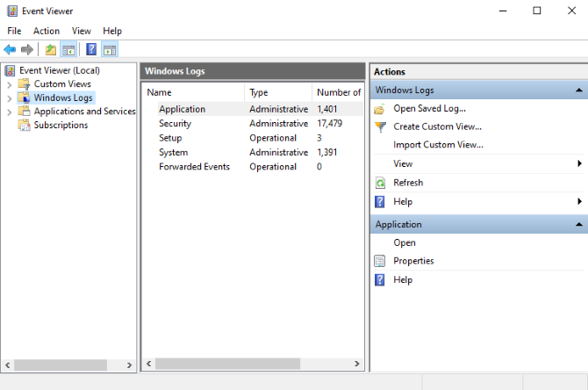
Task: Collapse the Windows Logs actions section
Action: tap(578, 90)
